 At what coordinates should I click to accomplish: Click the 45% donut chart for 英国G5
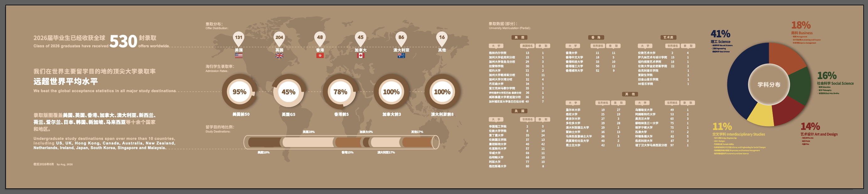(288, 92)
